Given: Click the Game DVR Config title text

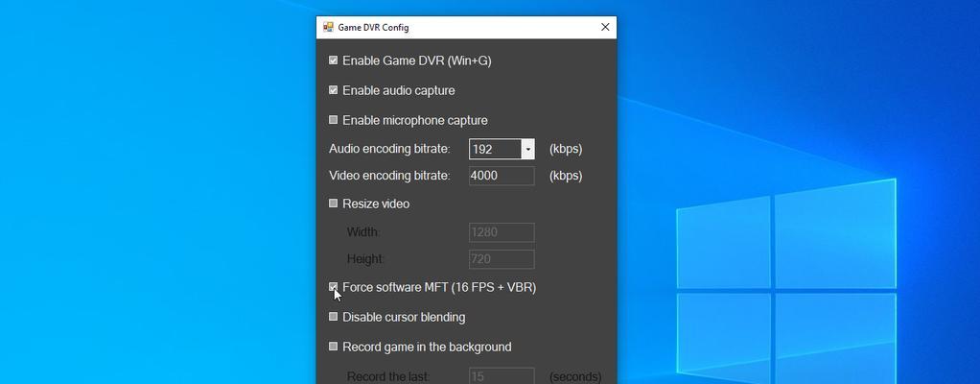Looking at the screenshot, I should pos(373,28).
